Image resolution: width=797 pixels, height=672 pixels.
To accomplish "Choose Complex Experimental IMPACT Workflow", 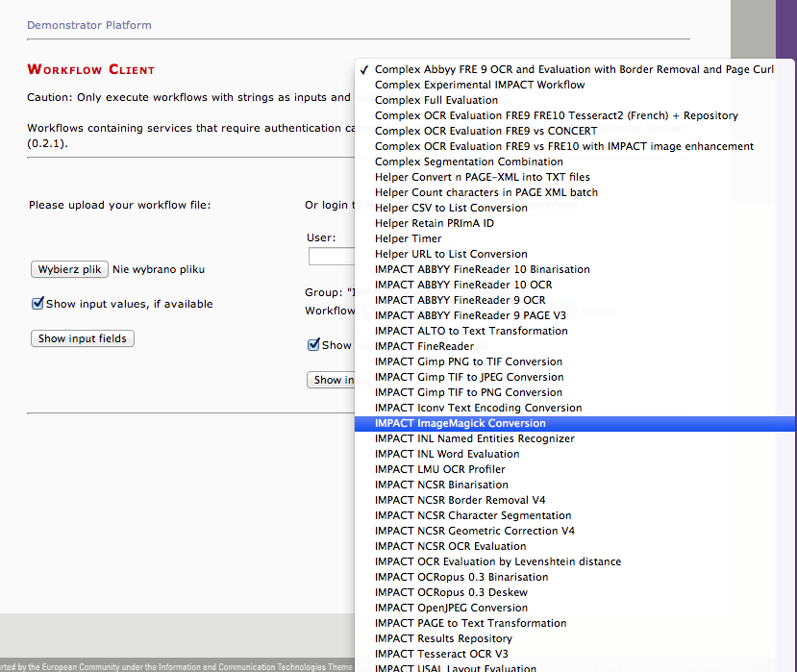I will click(x=574, y=85).
